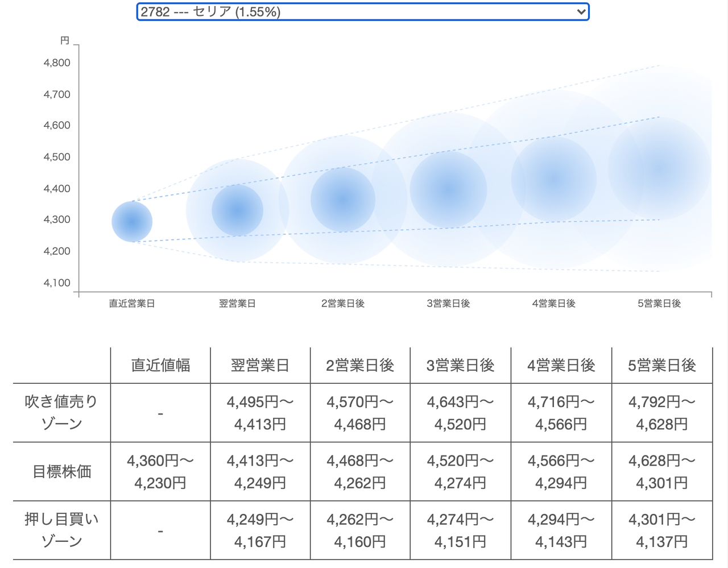Click the 5営業日後 forecast bubble in the chart
728x568 pixels.
(x=659, y=168)
